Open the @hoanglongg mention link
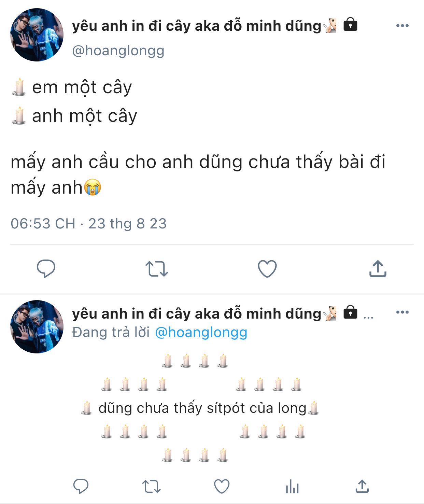Screen dimensions: 424x504 click(x=201, y=332)
